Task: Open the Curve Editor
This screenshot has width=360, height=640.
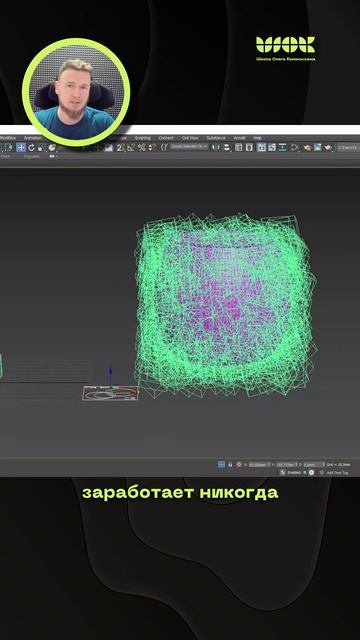Action: click(x=272, y=148)
